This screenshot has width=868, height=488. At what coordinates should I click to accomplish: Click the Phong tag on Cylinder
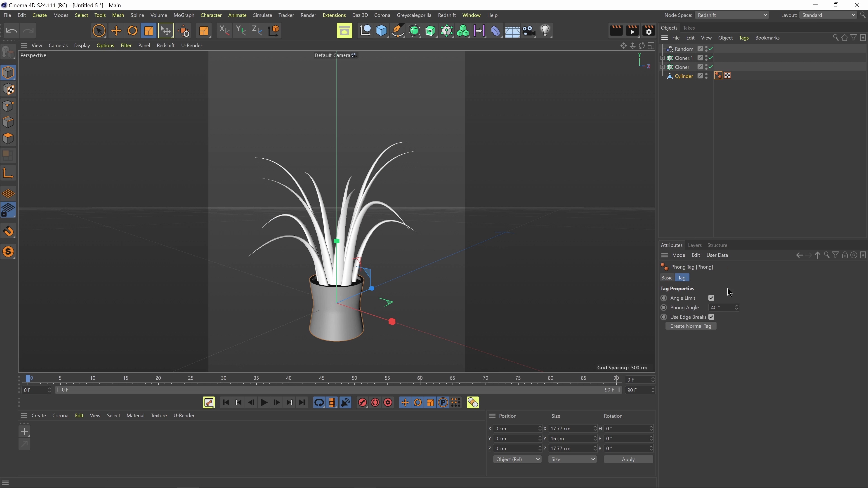(x=718, y=76)
